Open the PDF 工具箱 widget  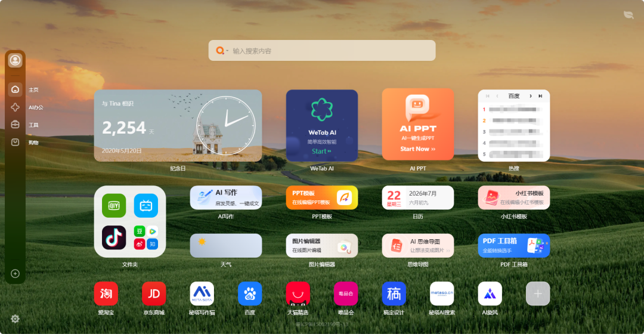point(514,246)
